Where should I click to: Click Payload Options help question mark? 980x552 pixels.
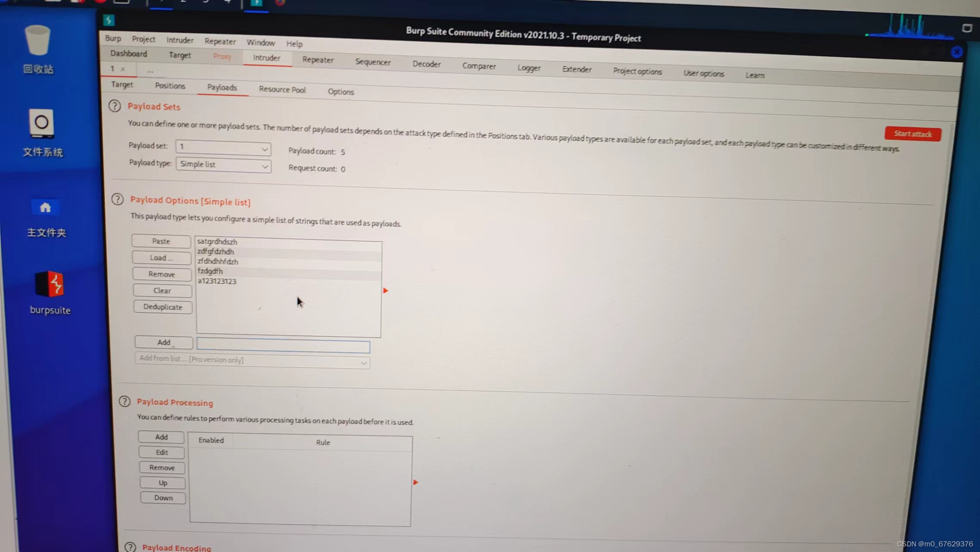117,199
